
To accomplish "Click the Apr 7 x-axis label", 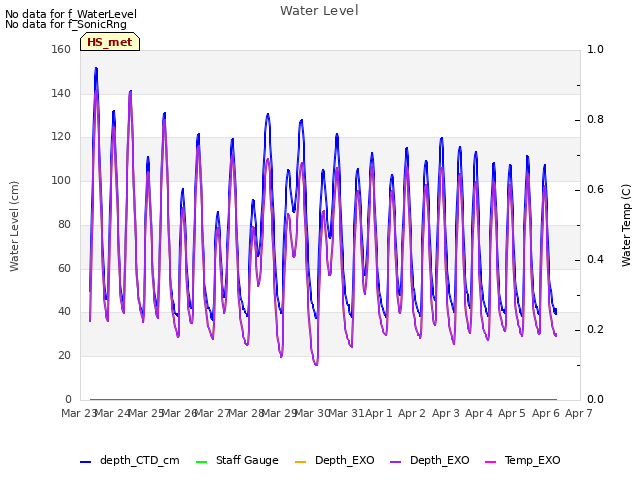I will (579, 413).
